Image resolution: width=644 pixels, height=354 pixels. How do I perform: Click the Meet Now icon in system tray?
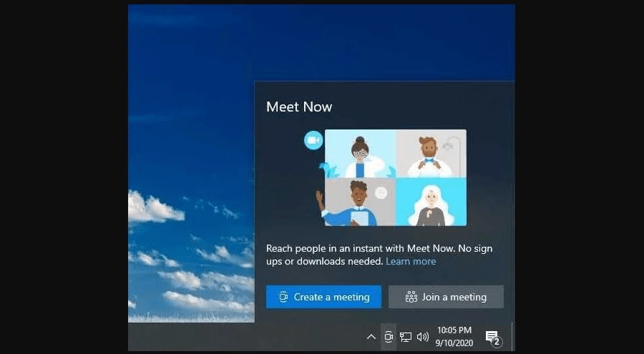pyautogui.click(x=389, y=337)
